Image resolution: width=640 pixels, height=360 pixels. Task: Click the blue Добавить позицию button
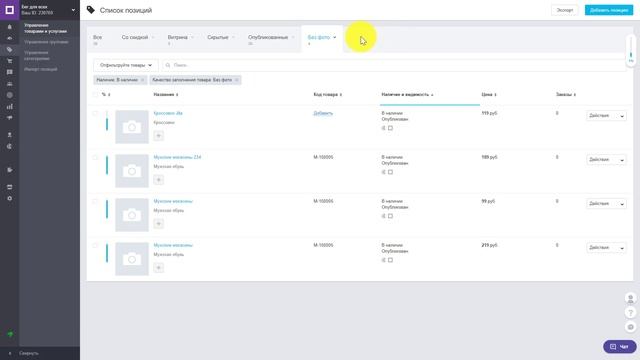pyautogui.click(x=609, y=10)
